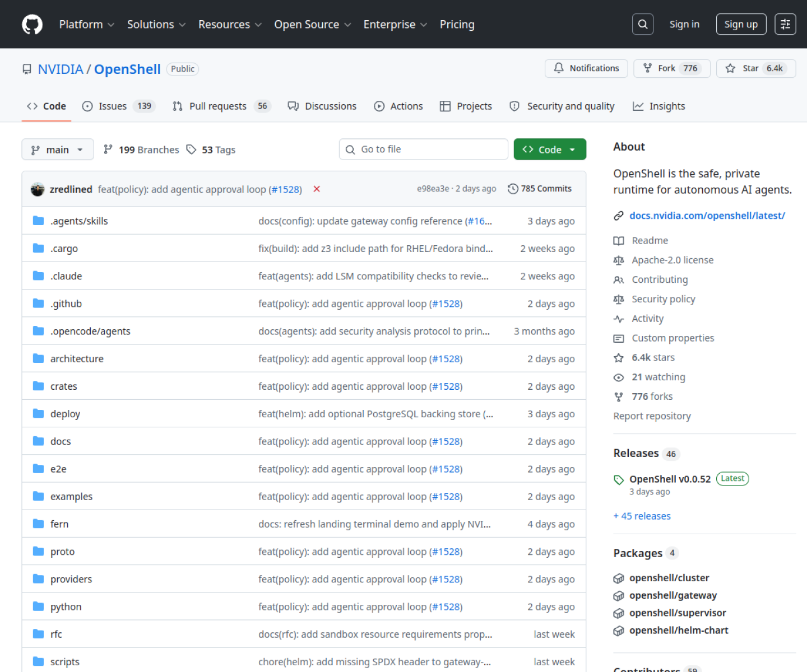Screen dimensions: 807x672
Task: Click the commit history clock icon
Action: [513, 189]
